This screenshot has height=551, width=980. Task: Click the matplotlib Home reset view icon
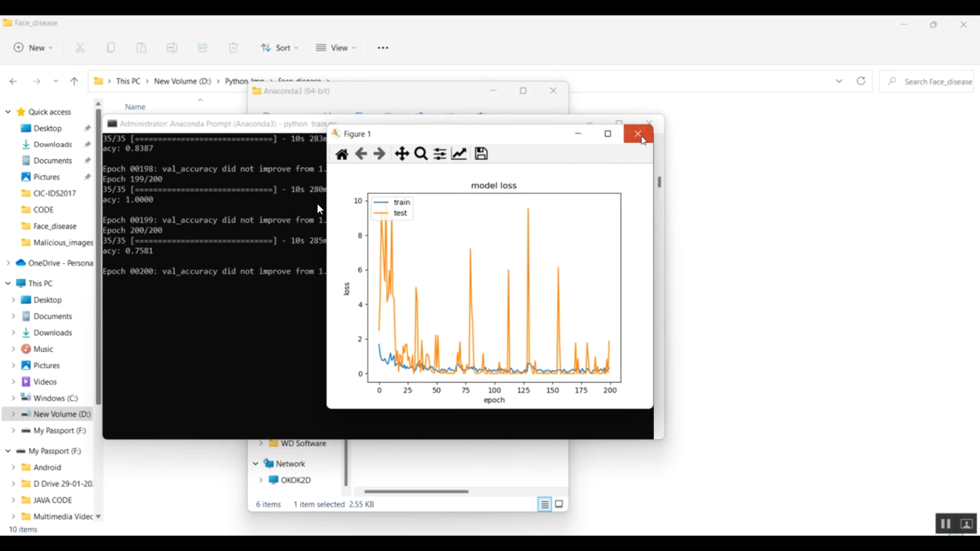(x=342, y=154)
